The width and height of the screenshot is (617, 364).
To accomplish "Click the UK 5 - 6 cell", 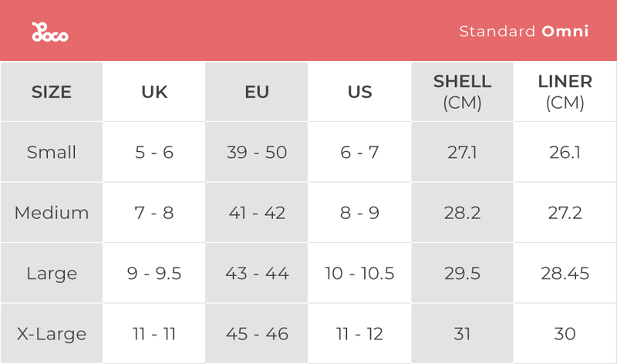I will tap(154, 152).
